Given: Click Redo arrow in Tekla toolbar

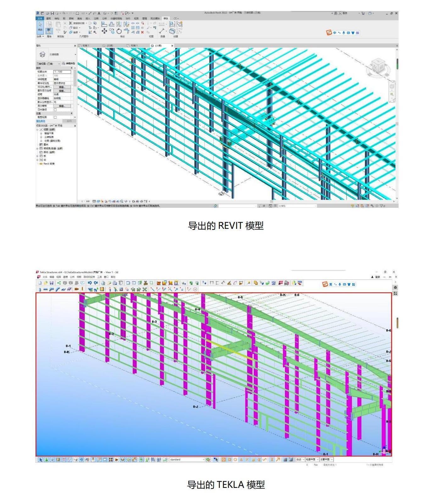Looking at the screenshot, I should tap(96, 283).
